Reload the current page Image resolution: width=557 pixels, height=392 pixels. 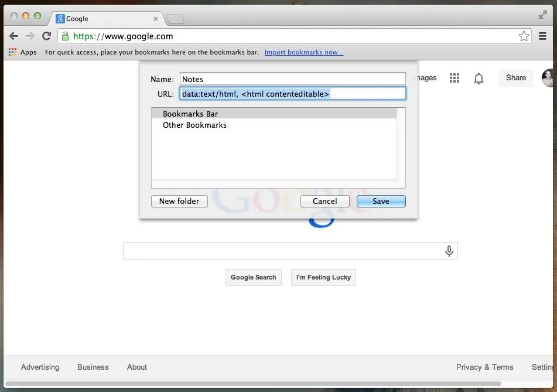(46, 36)
